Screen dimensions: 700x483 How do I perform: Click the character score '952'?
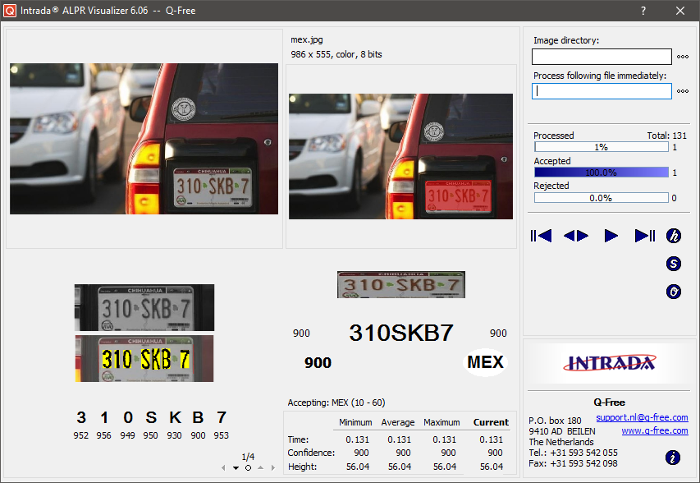tap(81, 435)
